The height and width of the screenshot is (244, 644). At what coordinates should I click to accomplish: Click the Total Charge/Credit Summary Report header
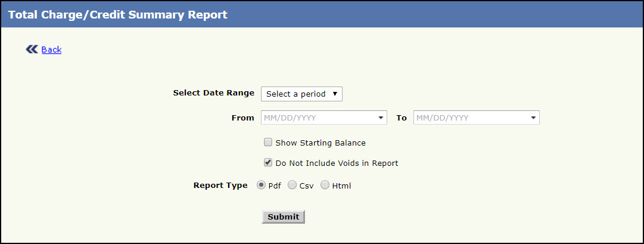click(117, 14)
